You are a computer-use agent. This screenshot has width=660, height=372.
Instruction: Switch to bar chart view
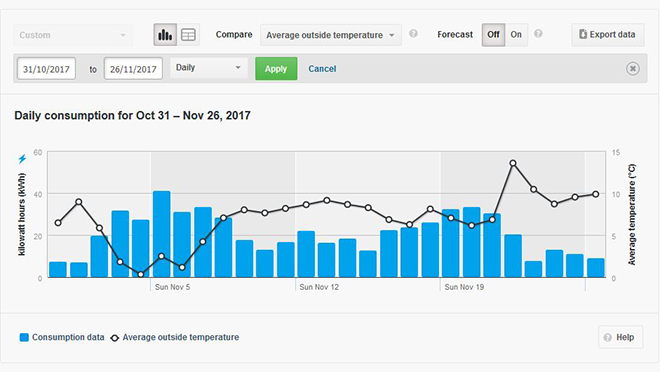(165, 35)
